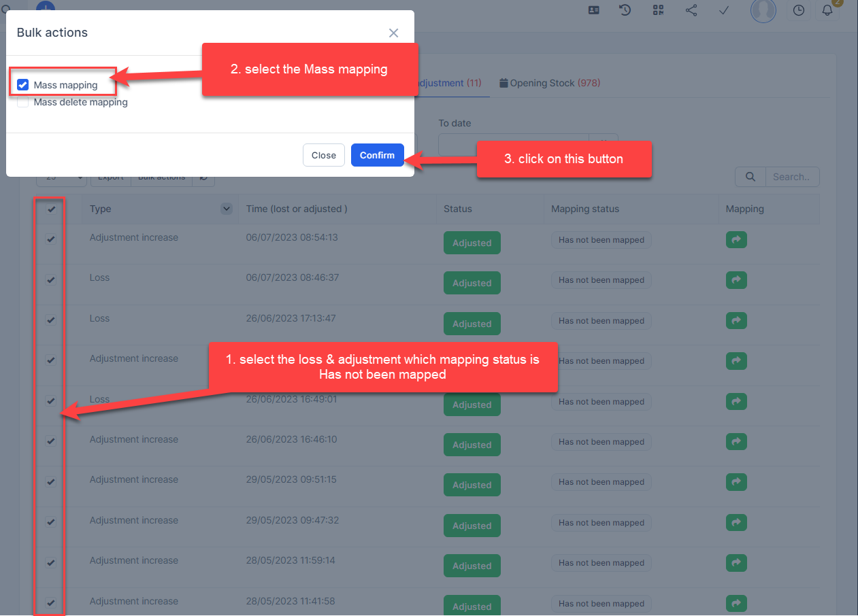Uncheck the Mass mapping checkbox

(x=23, y=85)
